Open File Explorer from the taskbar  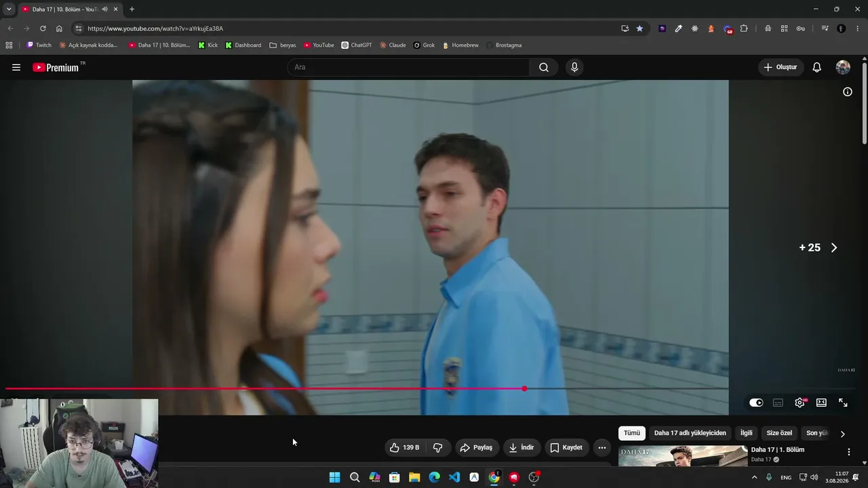(x=414, y=477)
